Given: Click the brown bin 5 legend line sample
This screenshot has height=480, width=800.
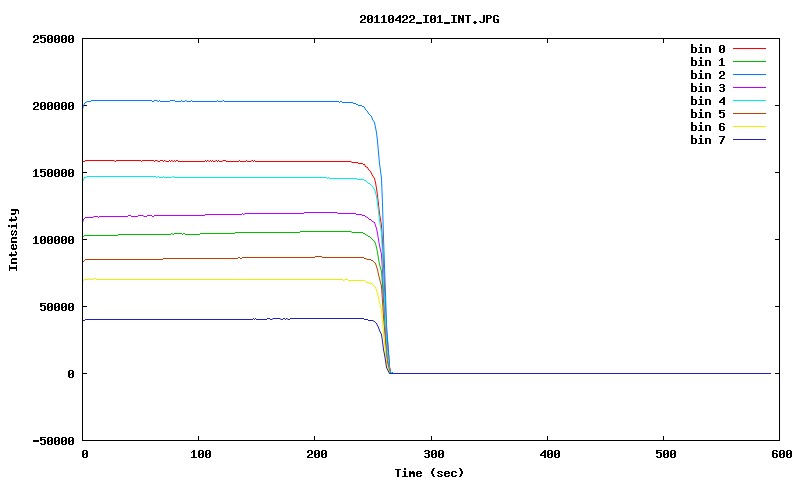Looking at the screenshot, I should tap(749, 114).
